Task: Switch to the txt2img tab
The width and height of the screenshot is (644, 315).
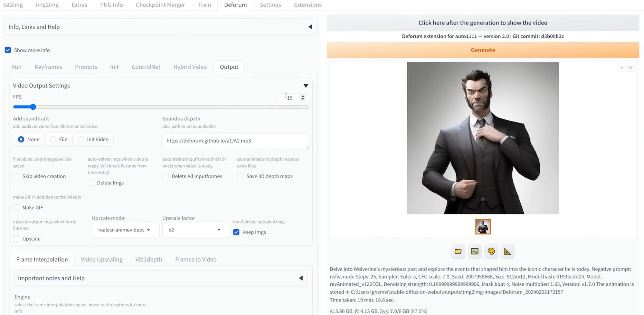Action: coord(13,5)
